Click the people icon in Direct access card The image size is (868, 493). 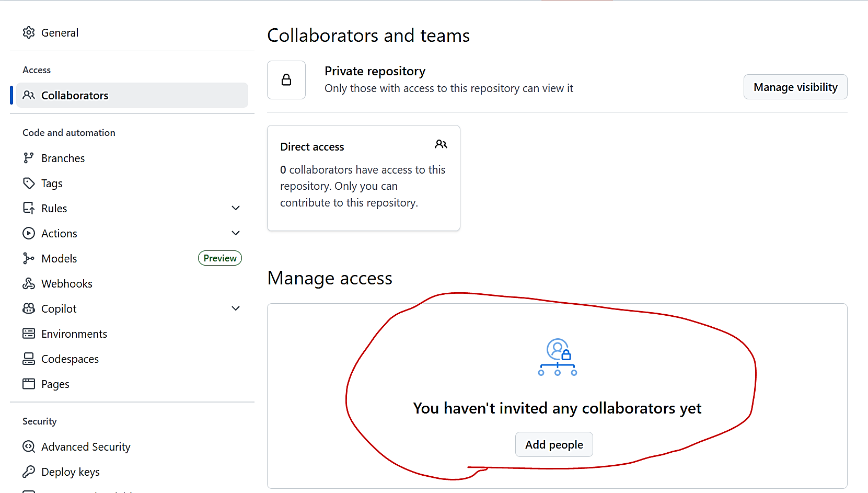[441, 144]
